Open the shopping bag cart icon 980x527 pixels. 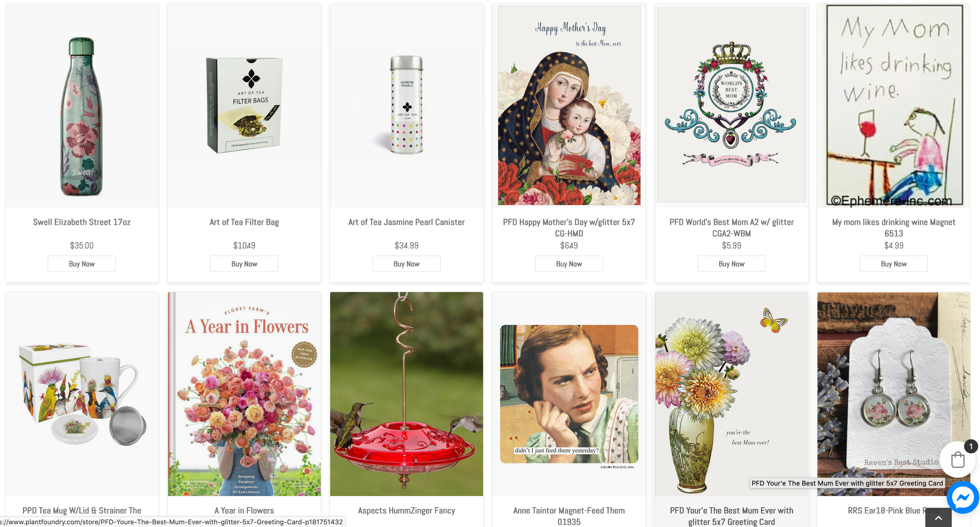click(x=957, y=460)
